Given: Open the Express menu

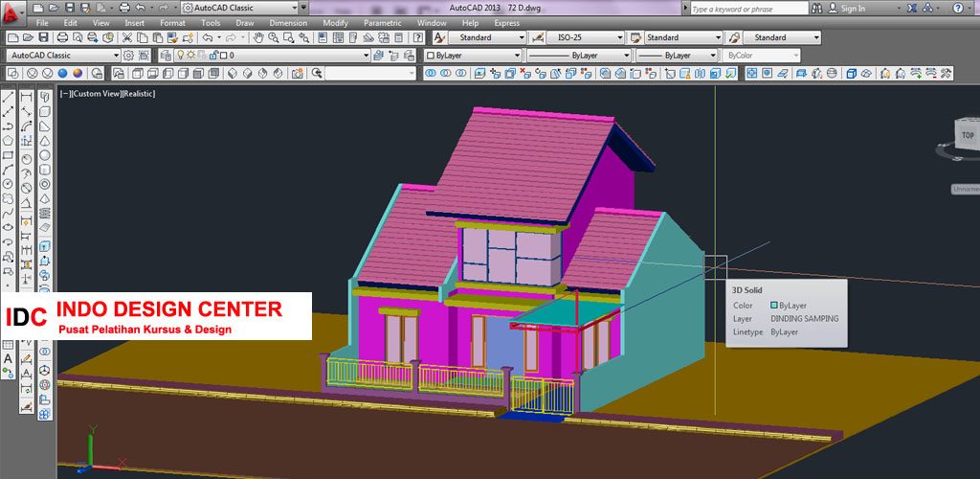Looking at the screenshot, I should [507, 23].
